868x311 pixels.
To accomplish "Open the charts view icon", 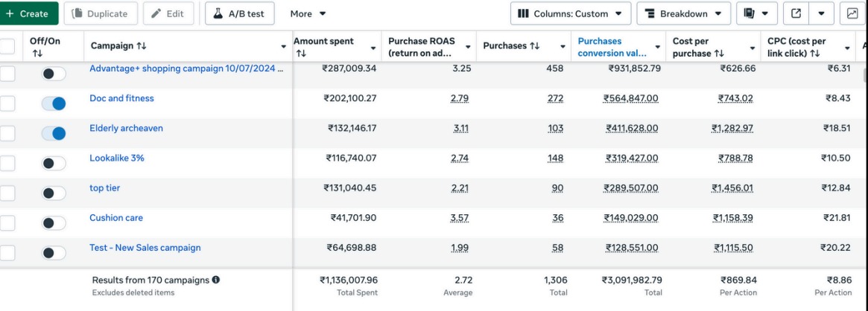I will pos(852,13).
